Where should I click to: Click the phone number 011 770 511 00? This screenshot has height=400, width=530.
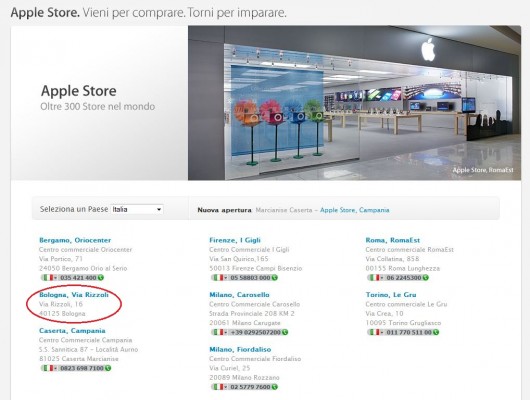409,332
